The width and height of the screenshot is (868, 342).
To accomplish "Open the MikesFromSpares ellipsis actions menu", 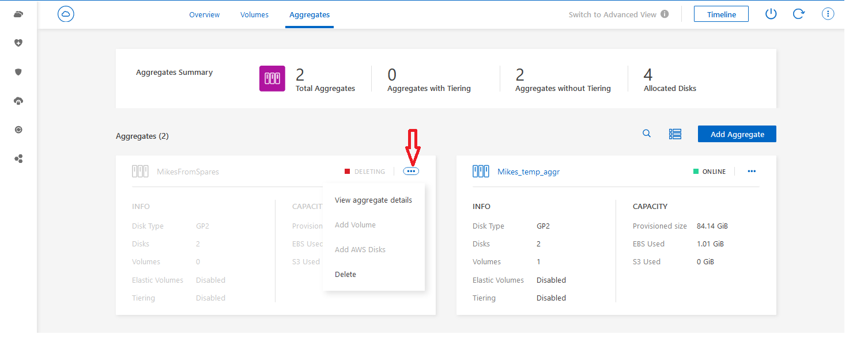I will pos(411,171).
